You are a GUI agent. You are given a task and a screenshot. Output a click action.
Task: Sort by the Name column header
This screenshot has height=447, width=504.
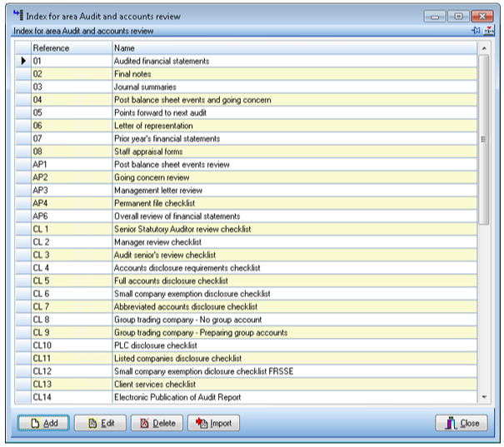point(295,48)
